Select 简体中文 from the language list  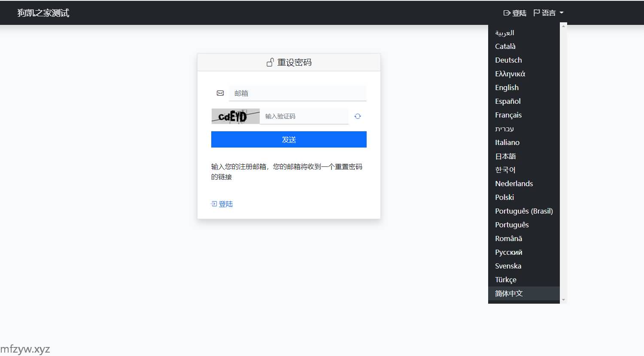coord(509,293)
